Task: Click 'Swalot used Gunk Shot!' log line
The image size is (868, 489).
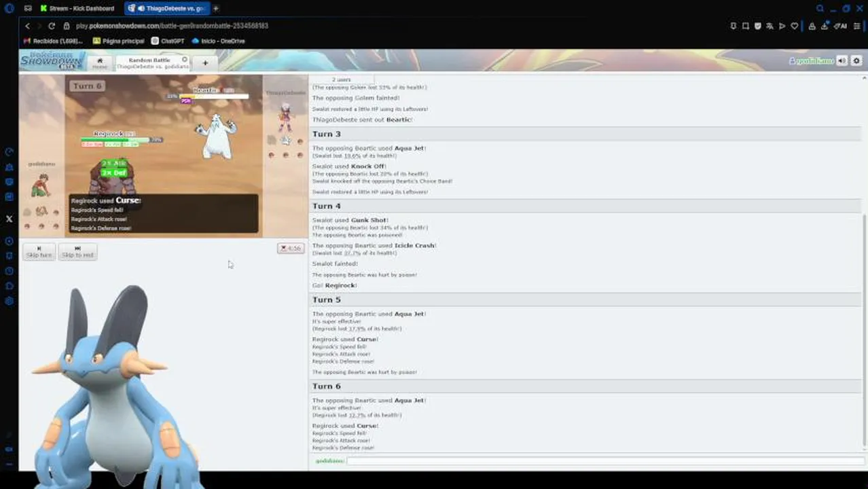Action: (x=350, y=220)
